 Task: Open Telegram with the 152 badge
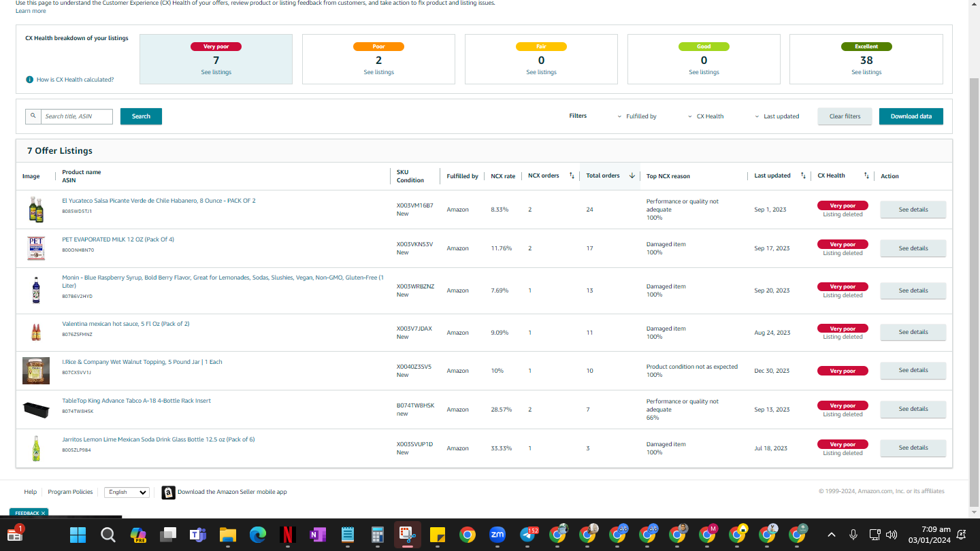[x=528, y=535]
